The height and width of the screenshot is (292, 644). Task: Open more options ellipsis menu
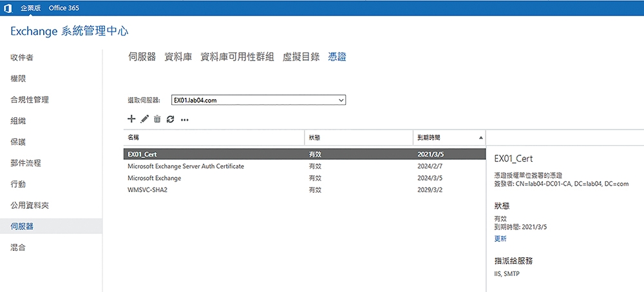click(x=184, y=120)
